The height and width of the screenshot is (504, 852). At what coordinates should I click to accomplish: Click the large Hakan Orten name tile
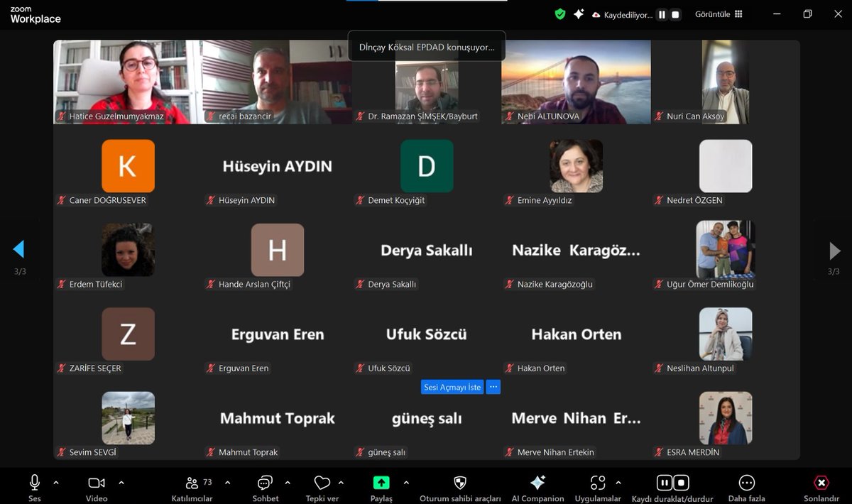[576, 334]
